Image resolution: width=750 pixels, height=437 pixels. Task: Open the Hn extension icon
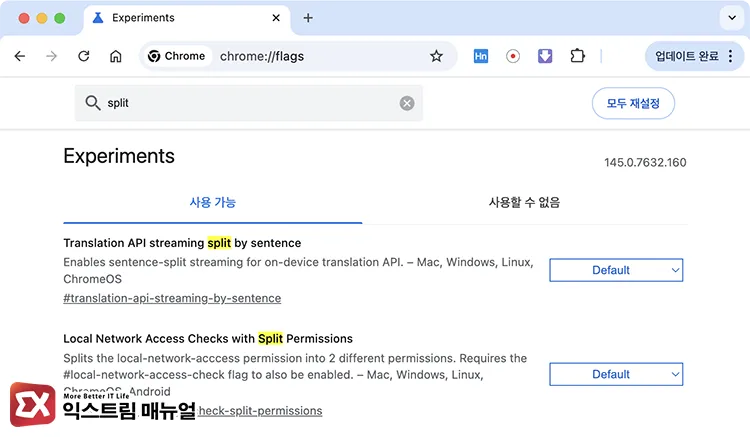pos(481,56)
